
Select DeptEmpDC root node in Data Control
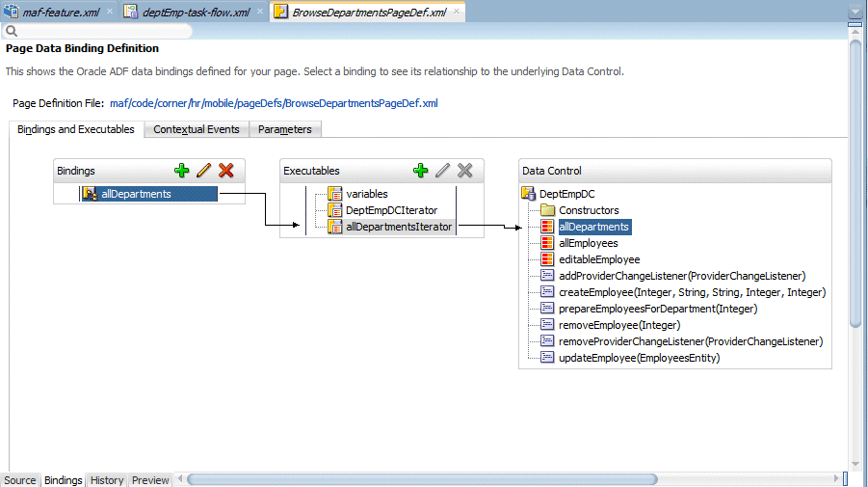click(566, 194)
